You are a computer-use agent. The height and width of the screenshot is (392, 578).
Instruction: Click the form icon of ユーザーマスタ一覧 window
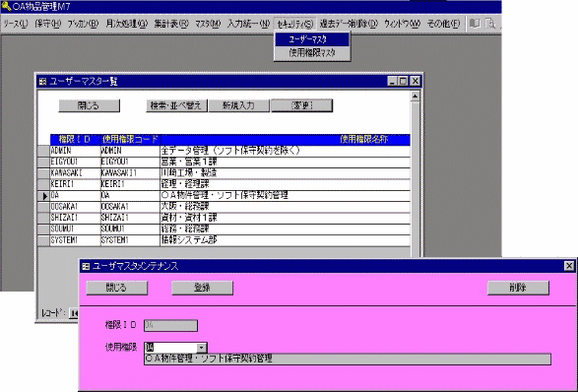(43, 82)
